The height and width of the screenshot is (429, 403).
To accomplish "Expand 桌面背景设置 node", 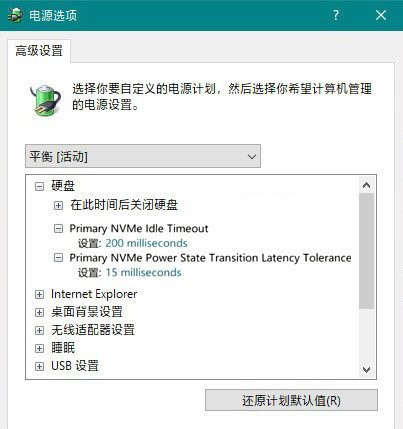I will pyautogui.click(x=39, y=312).
